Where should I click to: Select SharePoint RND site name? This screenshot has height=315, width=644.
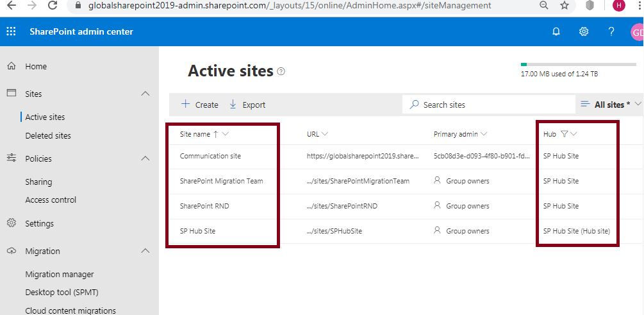pyautogui.click(x=204, y=206)
